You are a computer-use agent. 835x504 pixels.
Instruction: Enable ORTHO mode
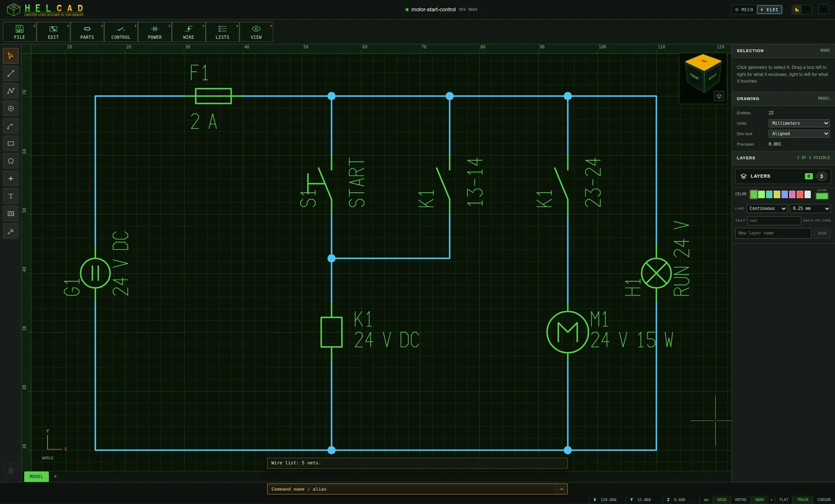(x=741, y=499)
